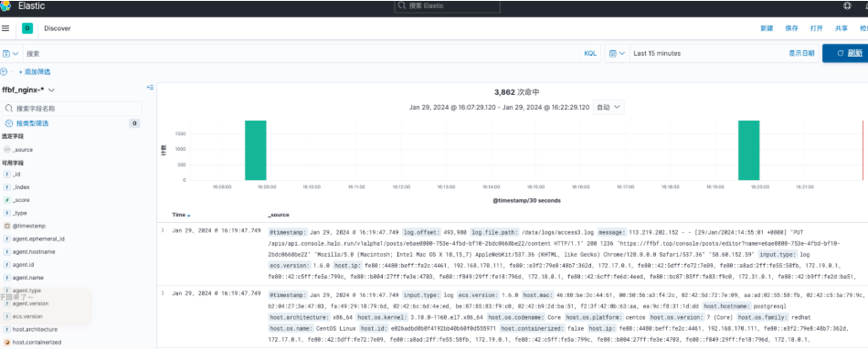Click the 搜索字段名称 field search box

pos(72,109)
